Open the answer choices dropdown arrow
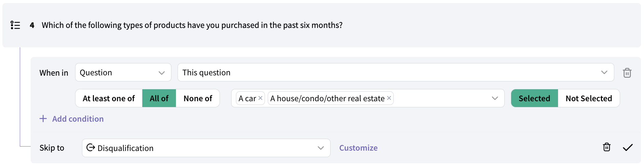Screen dimensions: 644x167 point(495,98)
